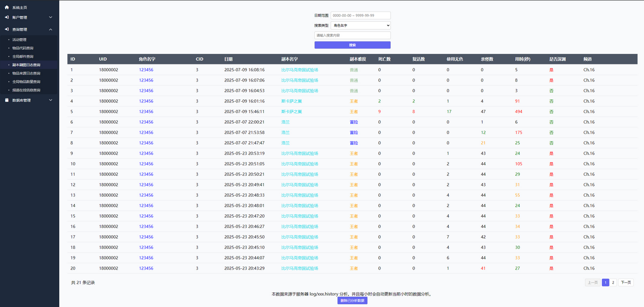Expand the 账户管理 chevron
Screen dimensions: 644x307
pos(51,17)
